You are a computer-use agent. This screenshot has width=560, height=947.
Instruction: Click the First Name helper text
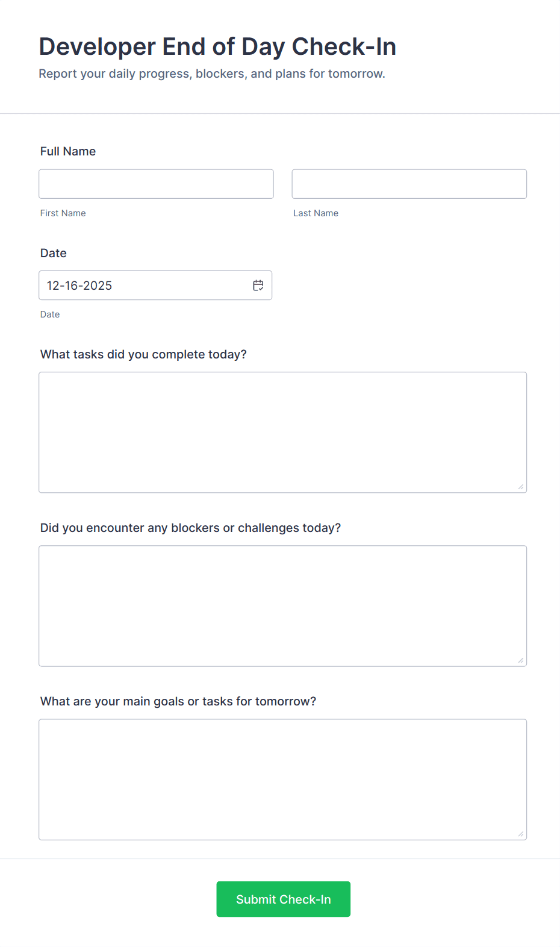pyautogui.click(x=63, y=213)
